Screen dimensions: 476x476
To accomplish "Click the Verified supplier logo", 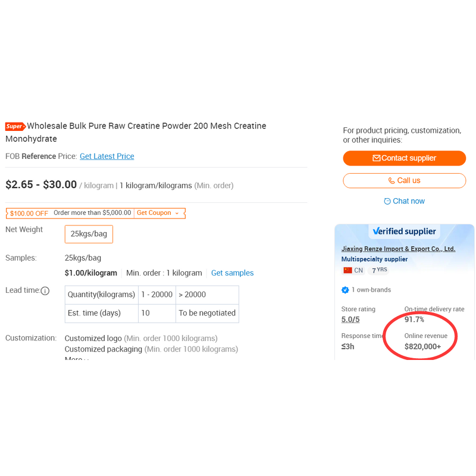I will [x=404, y=231].
